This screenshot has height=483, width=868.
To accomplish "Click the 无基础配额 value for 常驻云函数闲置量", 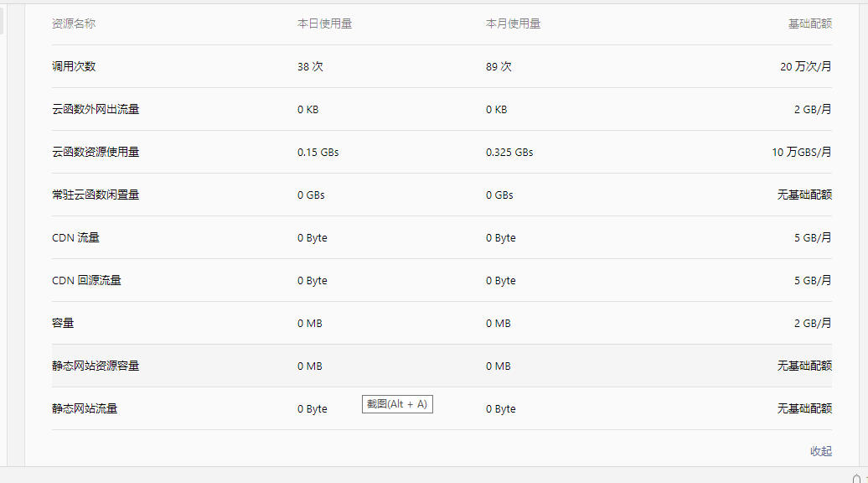I will (804, 195).
